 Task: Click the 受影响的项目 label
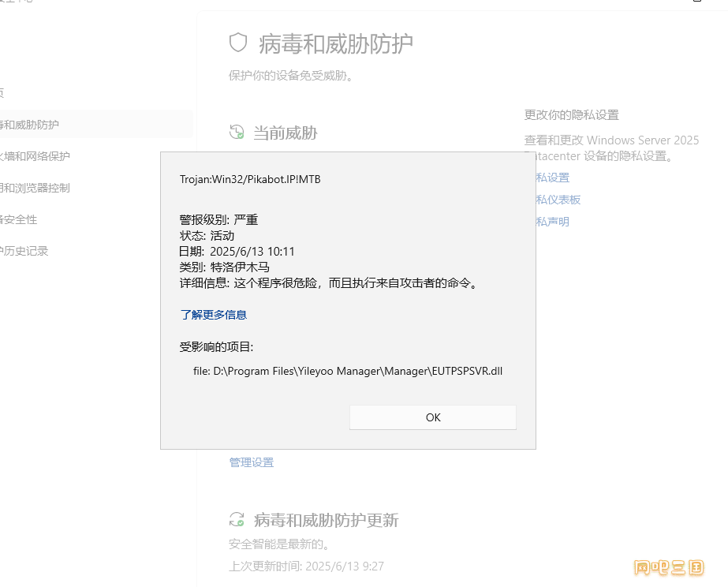click(216, 347)
